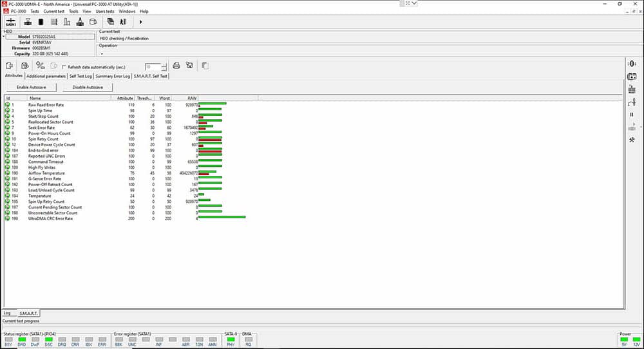Sort by the RAW column header
The height and width of the screenshot is (349, 644).
pyautogui.click(x=185, y=98)
